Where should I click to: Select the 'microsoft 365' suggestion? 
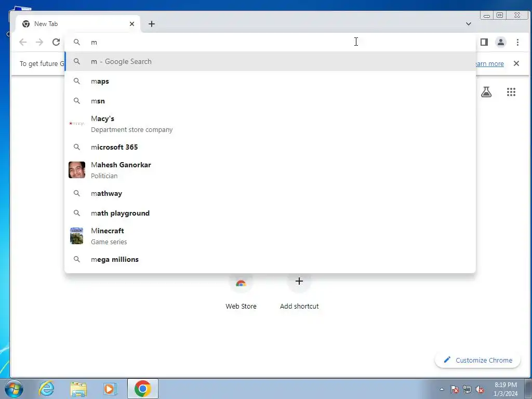tap(270, 147)
